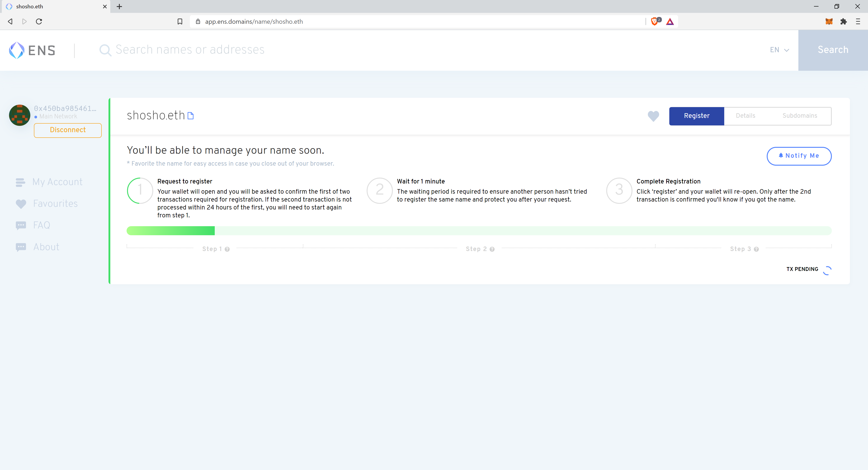Copy shosho.eth name with copy icon
This screenshot has height=470, width=868.
(x=190, y=116)
